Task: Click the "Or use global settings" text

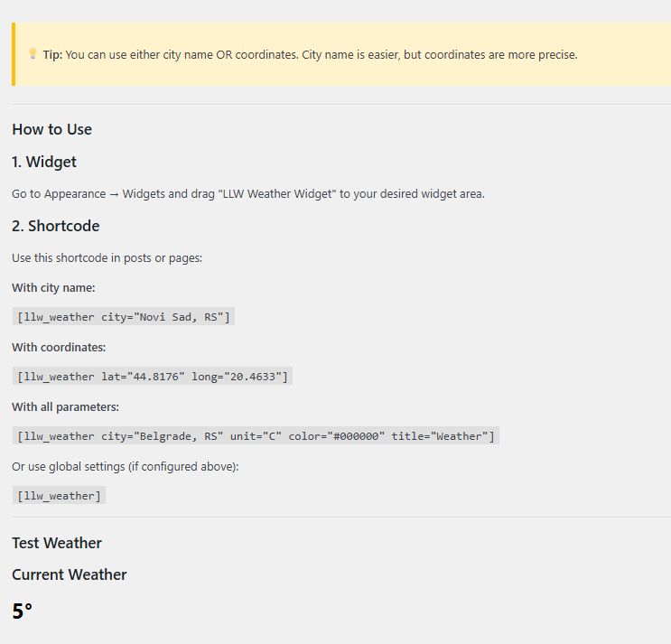Action: 125,466
